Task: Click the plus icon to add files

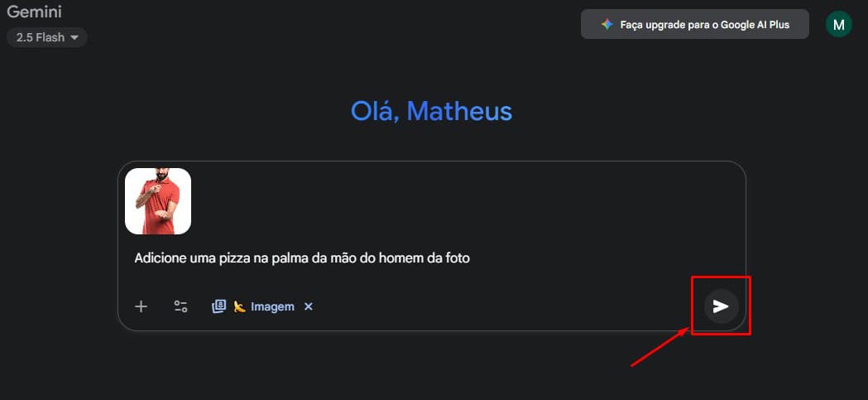Action: click(x=141, y=306)
